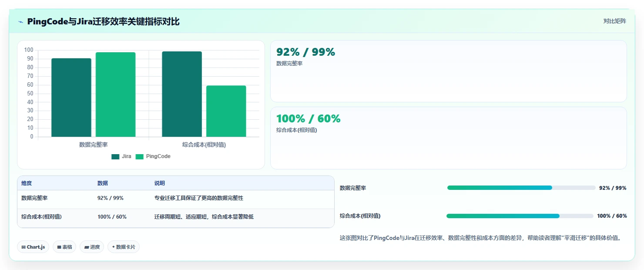
Task: Click table cell 专业迁移工具保证了更高的数据完整性
Action: pyautogui.click(x=199, y=198)
